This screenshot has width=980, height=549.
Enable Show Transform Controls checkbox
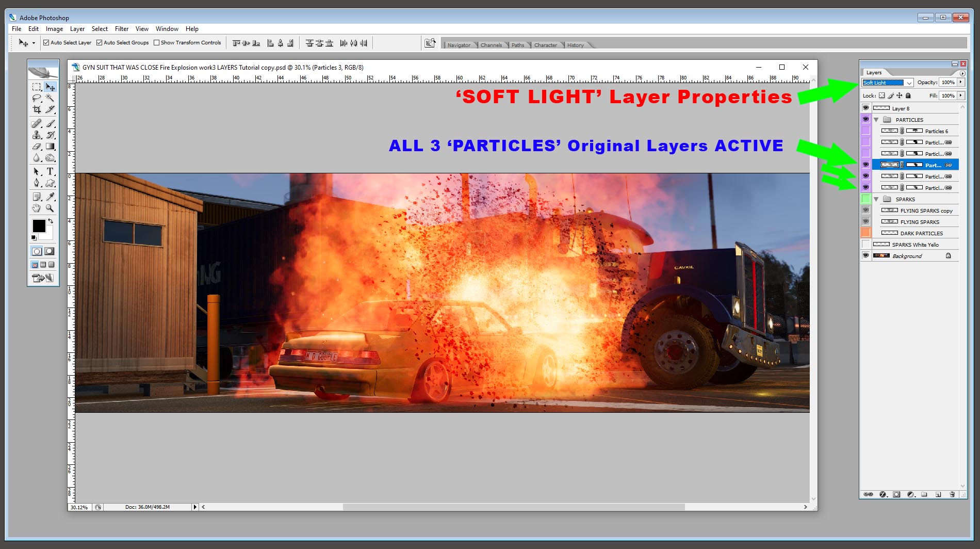click(157, 43)
